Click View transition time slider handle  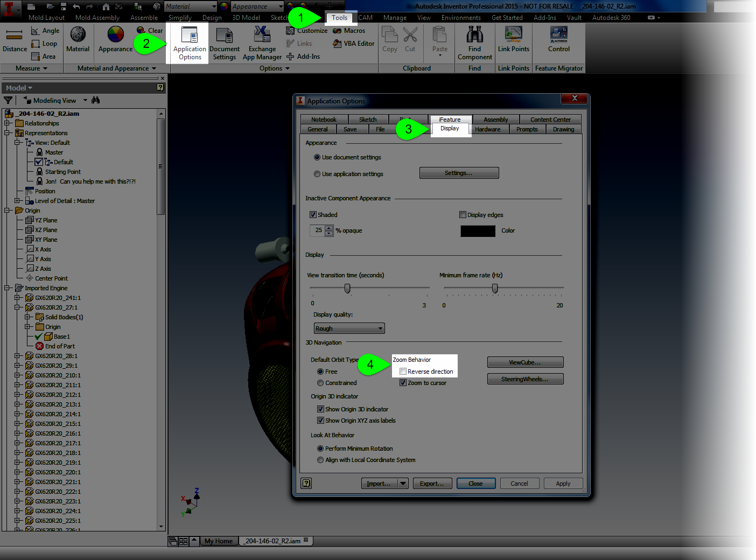(x=347, y=289)
